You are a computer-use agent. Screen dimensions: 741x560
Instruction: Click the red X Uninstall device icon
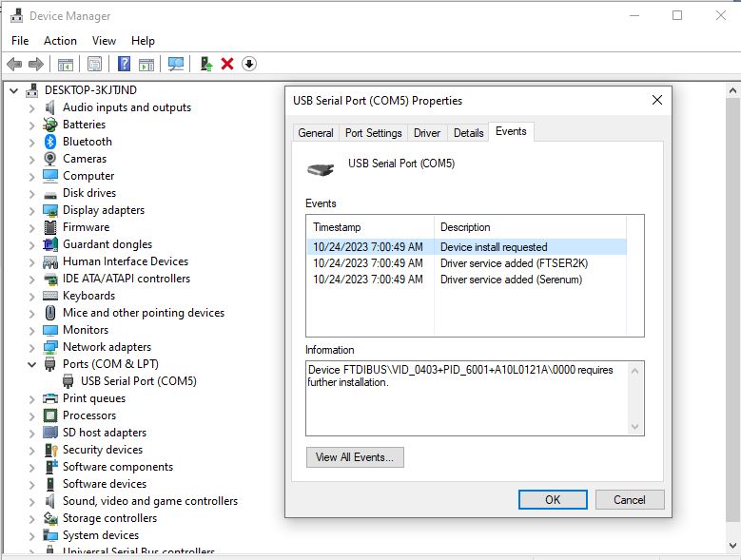pos(227,64)
